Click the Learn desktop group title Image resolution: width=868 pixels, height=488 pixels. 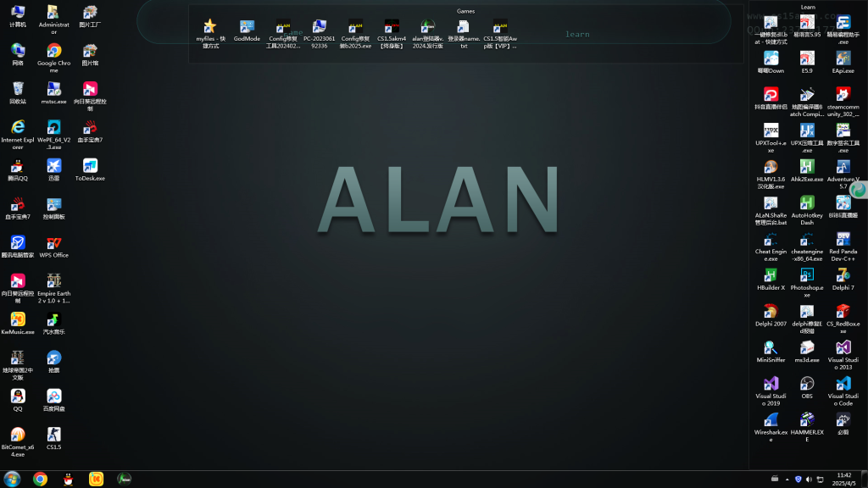[808, 7]
